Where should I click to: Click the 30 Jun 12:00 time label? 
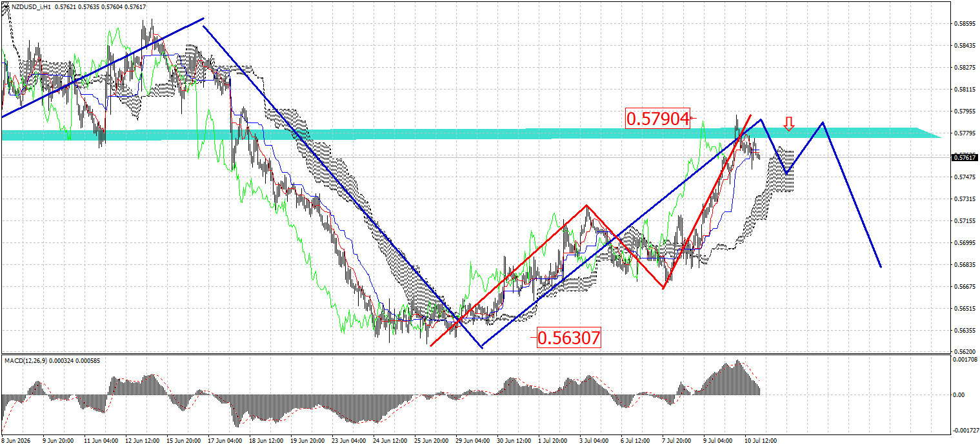pos(515,441)
